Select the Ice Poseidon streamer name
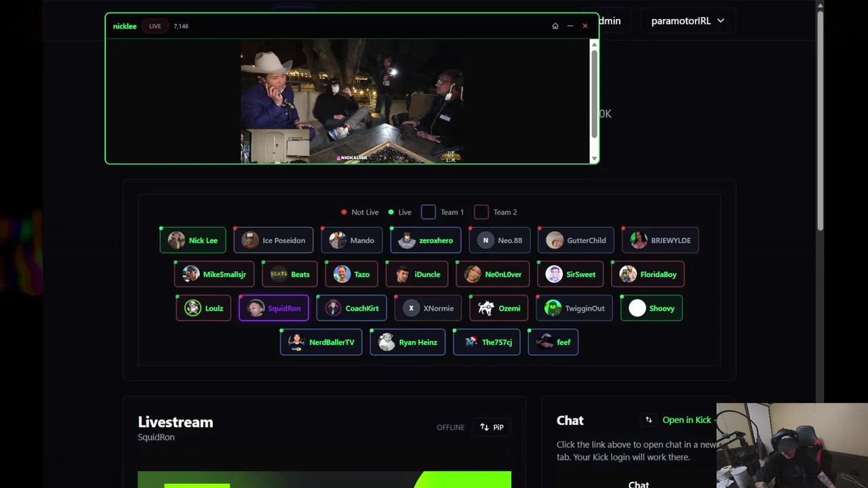 284,241
